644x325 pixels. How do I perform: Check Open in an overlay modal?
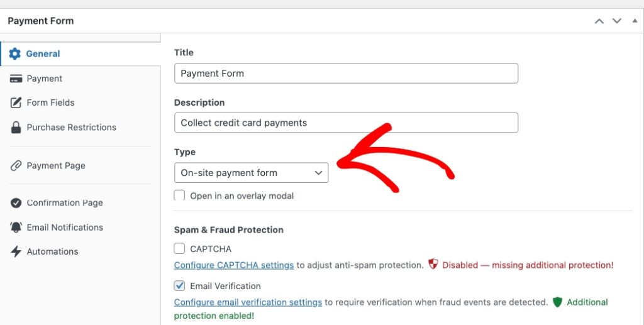point(180,196)
